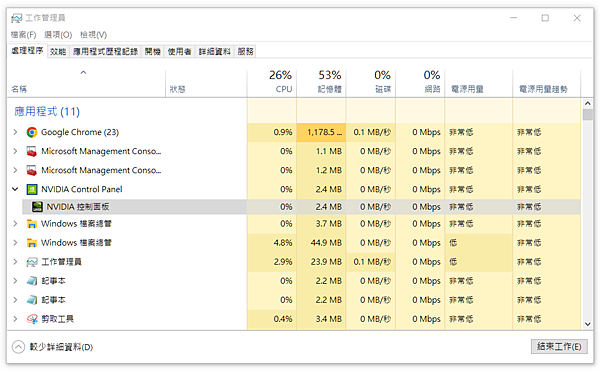600x373 pixels.
Task: Click the 1,178.5 memory cell for Chrome
Action: click(x=321, y=132)
